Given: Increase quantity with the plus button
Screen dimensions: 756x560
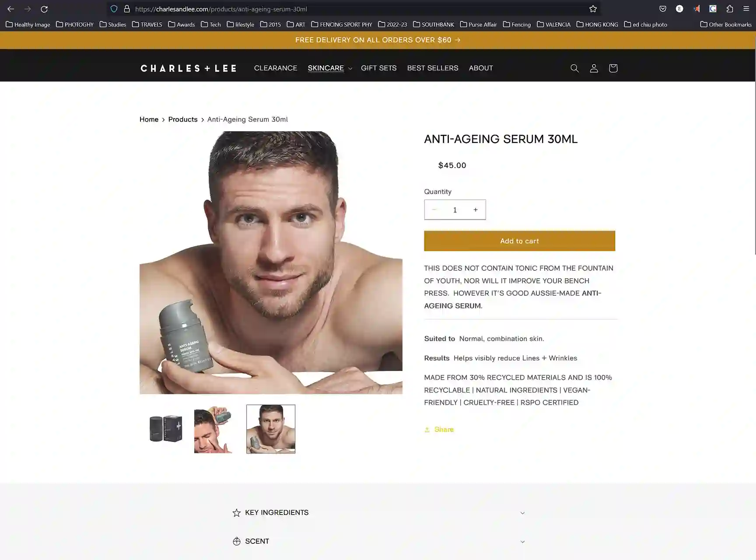Looking at the screenshot, I should [476, 210].
